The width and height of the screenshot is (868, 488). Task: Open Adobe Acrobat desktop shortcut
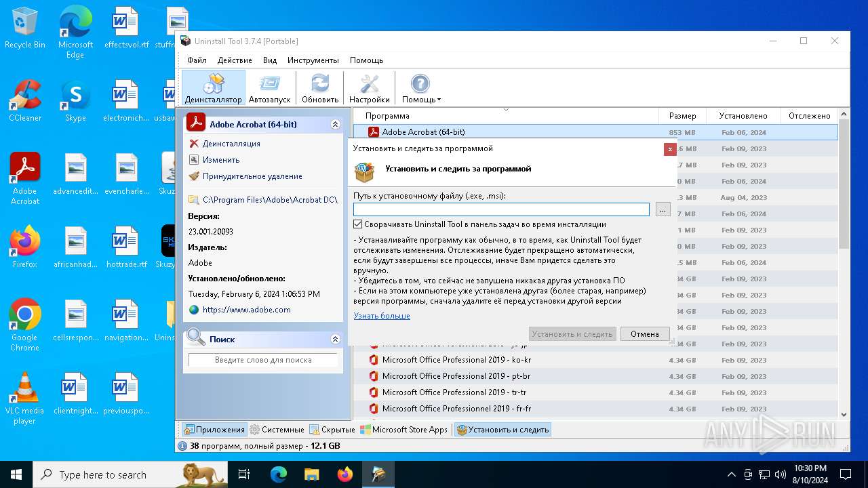click(25, 179)
